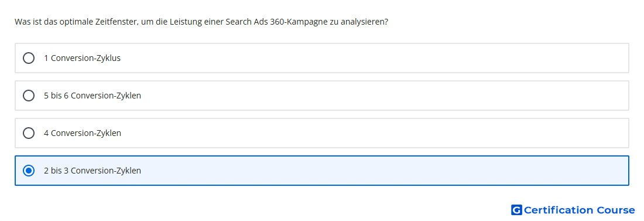This screenshot has height=221, width=644.
Task: Click '360-Kampagne' in the question heading
Action: coord(299,22)
